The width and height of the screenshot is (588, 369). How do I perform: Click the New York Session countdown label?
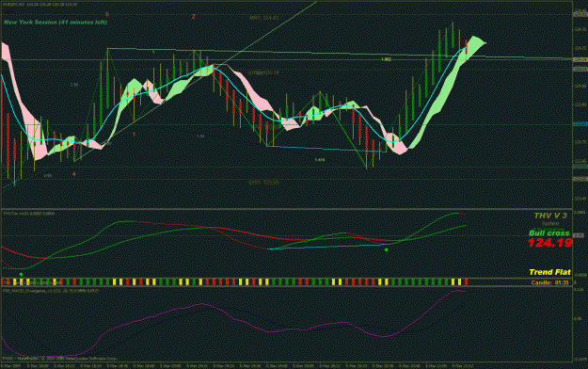pos(56,23)
